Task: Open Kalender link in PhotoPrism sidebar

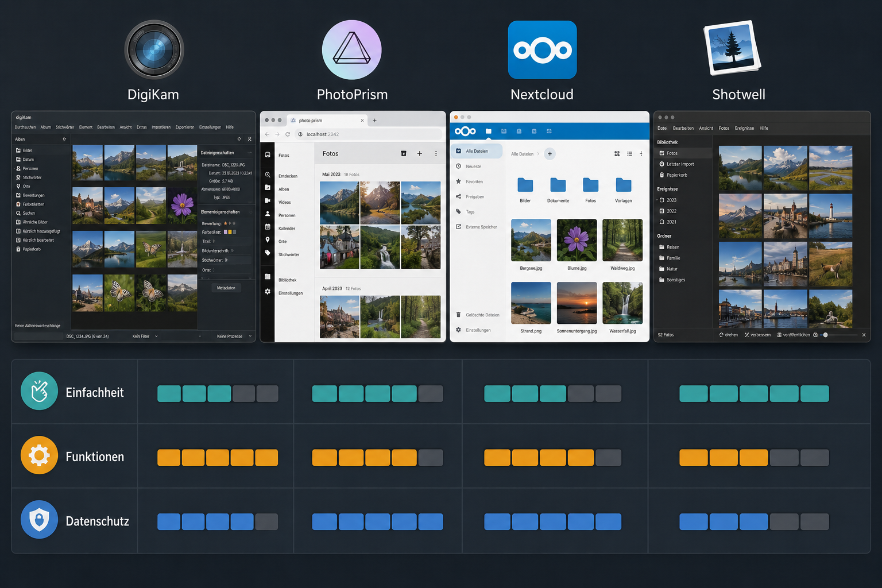Action: (287, 229)
